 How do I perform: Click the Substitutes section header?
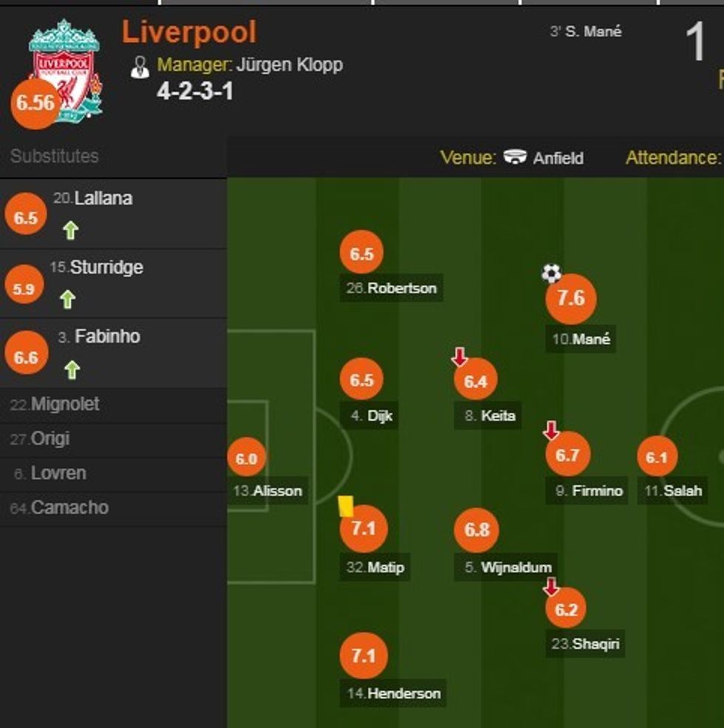(55, 156)
